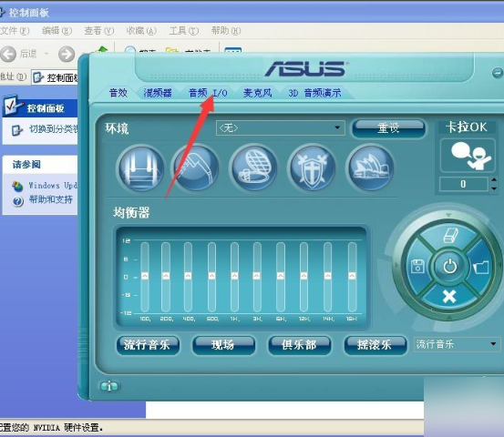The width and height of the screenshot is (504, 437).
Task: Open Back button history dropdown arrow
Action: coord(46,54)
